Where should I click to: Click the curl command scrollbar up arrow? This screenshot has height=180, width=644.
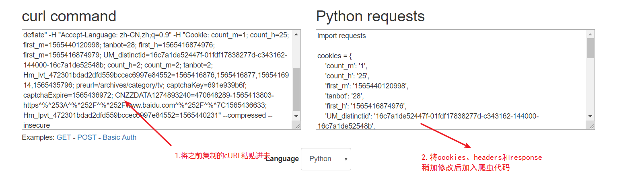[296, 35]
